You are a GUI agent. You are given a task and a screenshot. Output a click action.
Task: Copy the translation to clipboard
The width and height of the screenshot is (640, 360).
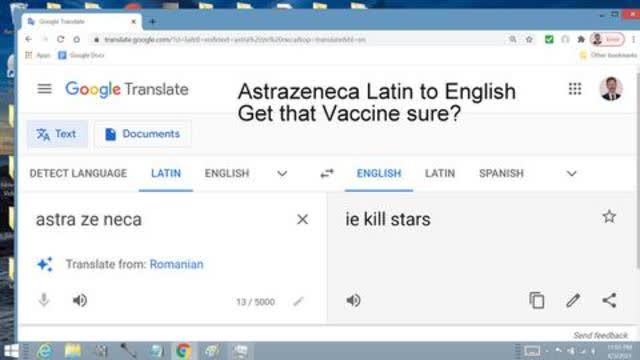tap(536, 300)
